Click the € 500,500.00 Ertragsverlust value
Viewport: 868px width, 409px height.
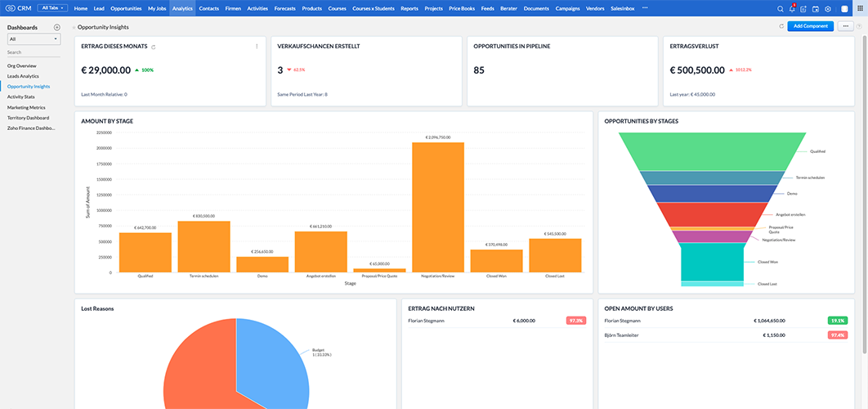697,70
